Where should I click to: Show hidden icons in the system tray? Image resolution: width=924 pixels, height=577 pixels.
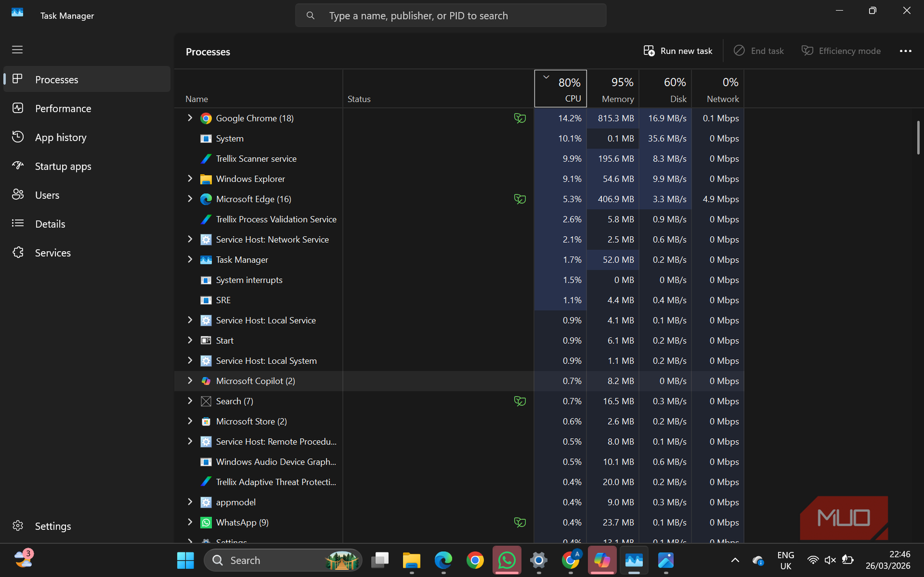[x=735, y=560]
